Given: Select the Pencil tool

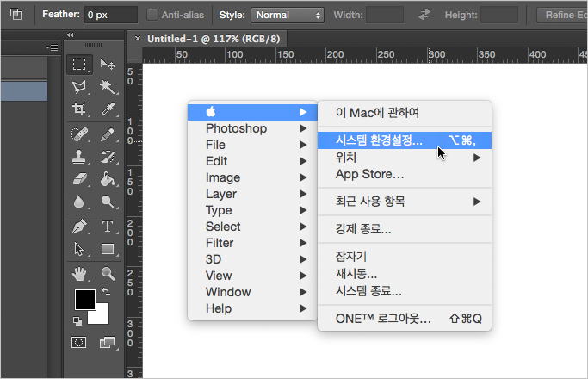Looking at the screenshot, I should pyautogui.click(x=108, y=134).
